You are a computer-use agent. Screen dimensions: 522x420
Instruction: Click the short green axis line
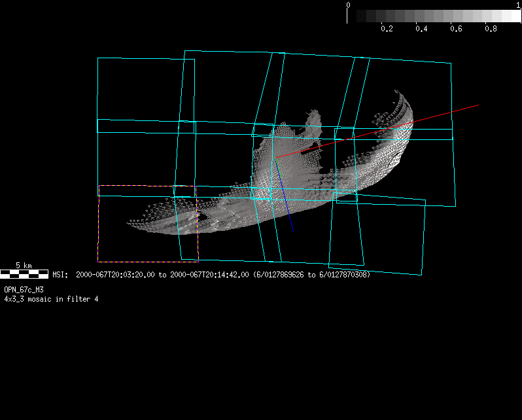pos(277,167)
